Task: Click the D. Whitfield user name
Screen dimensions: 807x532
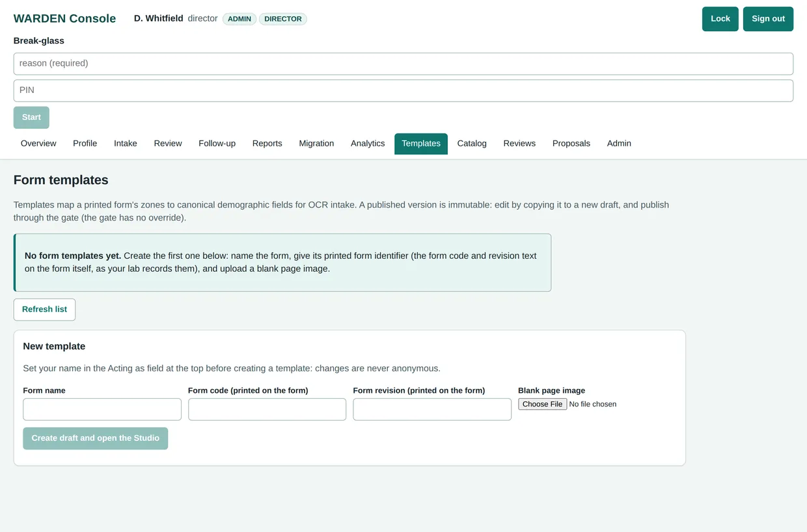Action: click(159, 19)
